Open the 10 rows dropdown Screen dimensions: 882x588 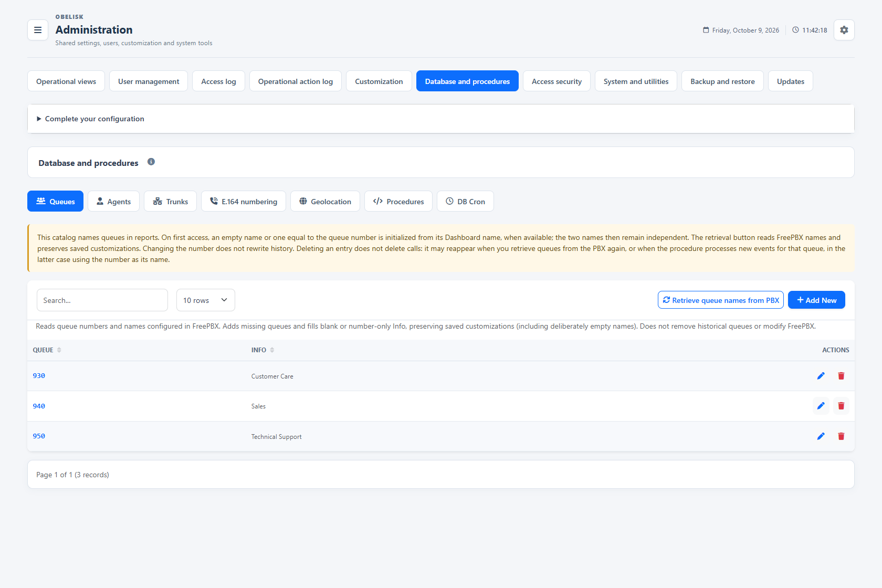click(x=206, y=300)
